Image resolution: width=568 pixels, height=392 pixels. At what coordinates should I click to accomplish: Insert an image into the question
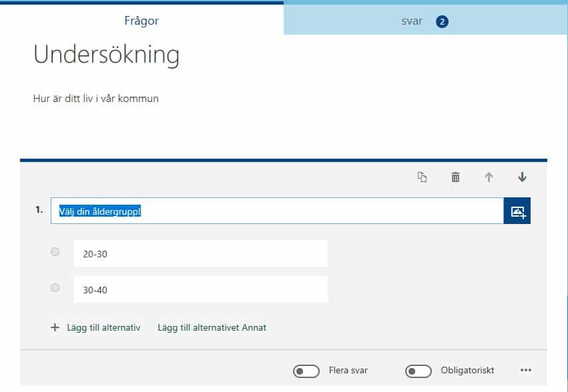click(517, 211)
